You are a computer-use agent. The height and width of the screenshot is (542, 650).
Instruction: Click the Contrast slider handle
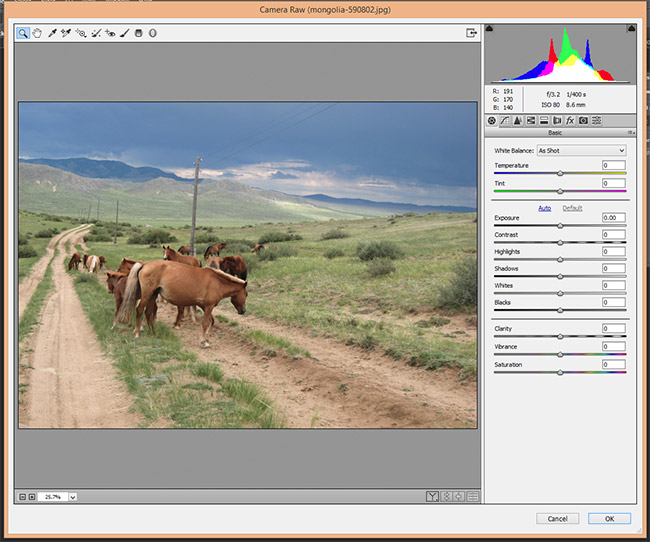[560, 243]
